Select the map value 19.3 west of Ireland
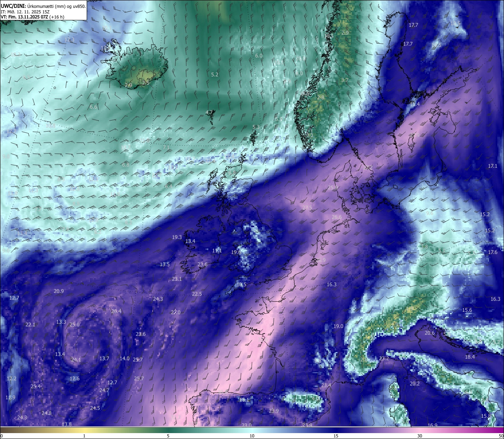504x439 pixels. (177, 237)
